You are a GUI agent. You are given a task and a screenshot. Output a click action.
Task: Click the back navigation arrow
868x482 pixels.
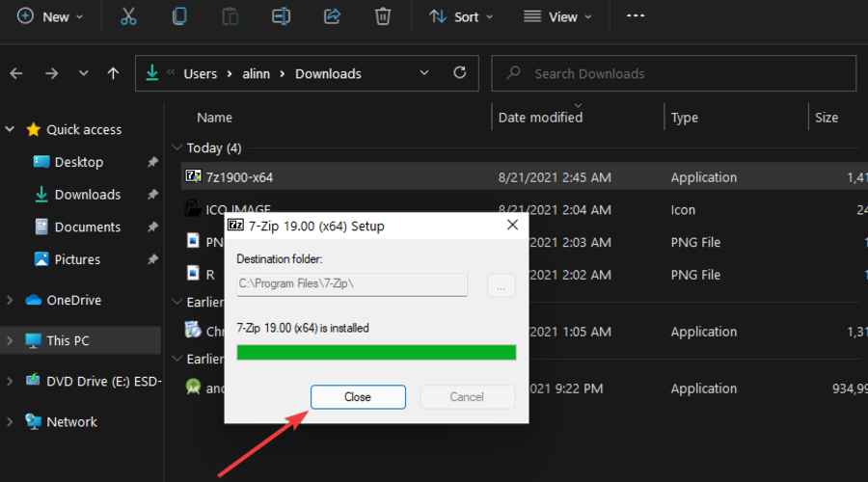(17, 73)
